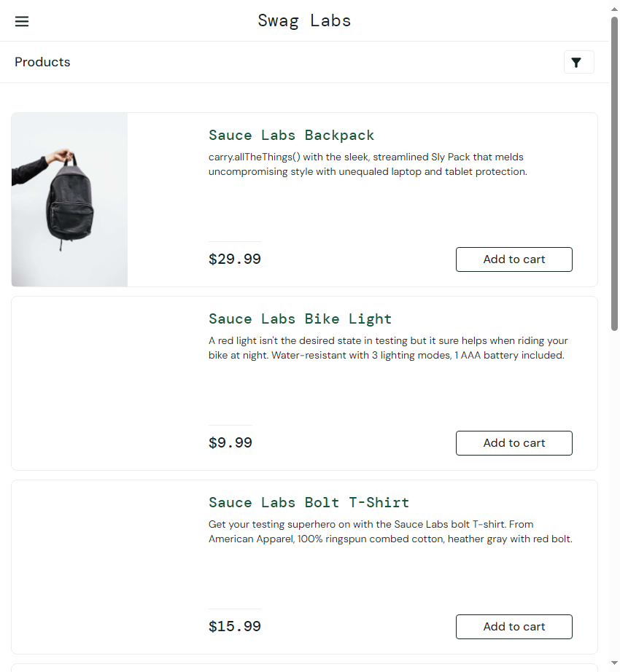
Task: Open the Sauce Labs Backpack title link
Action: (291, 135)
